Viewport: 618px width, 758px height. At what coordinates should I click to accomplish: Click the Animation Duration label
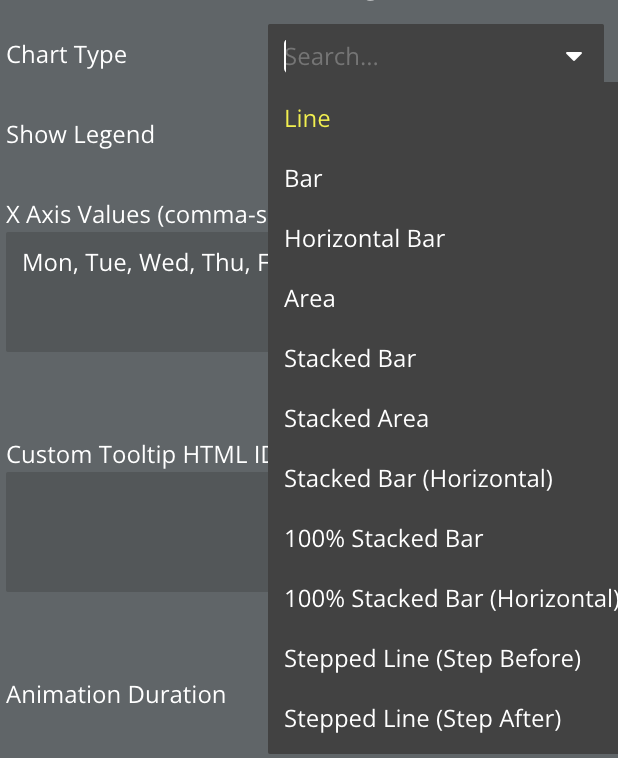click(116, 695)
